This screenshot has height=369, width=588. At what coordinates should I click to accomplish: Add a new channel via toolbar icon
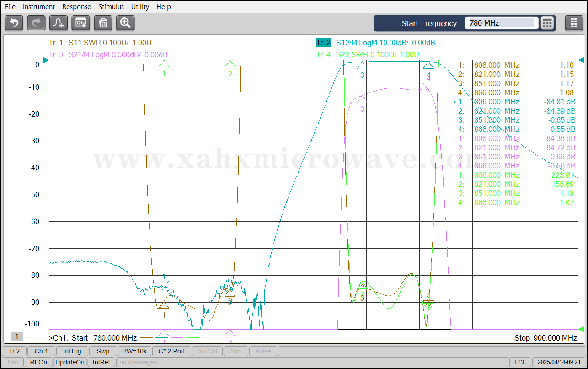tap(81, 23)
